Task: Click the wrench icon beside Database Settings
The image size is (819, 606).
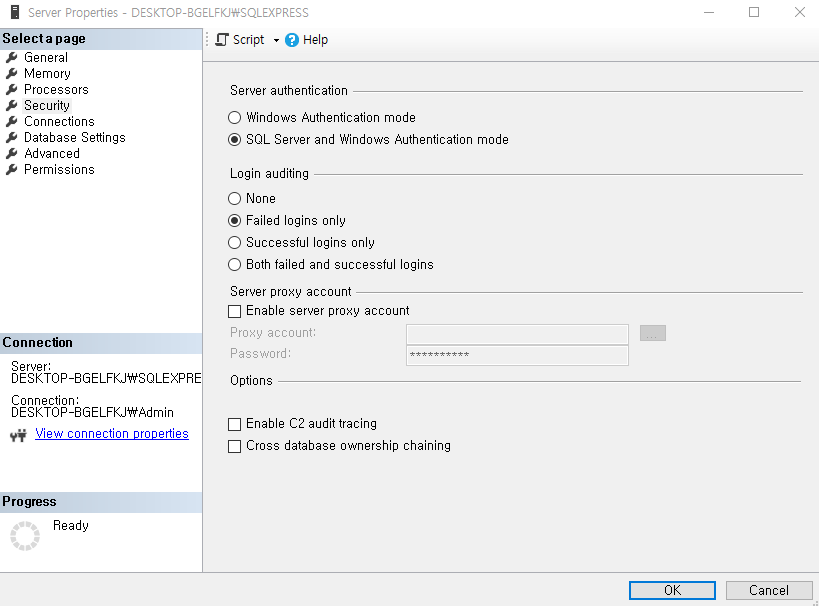Action: 11,137
